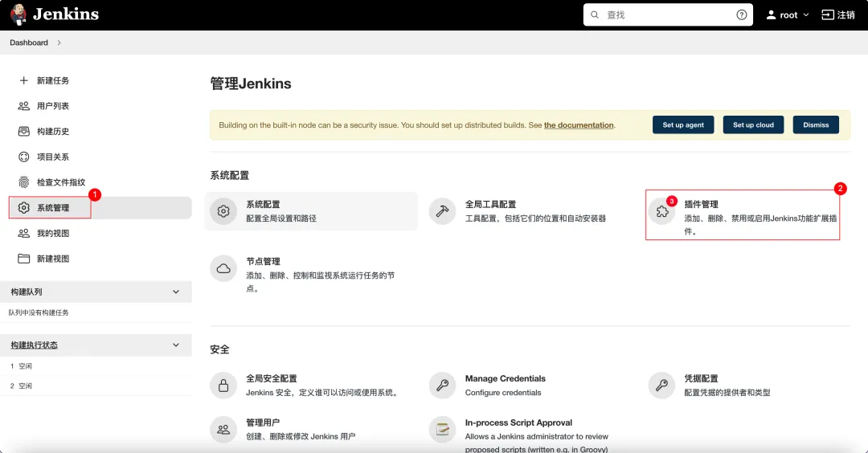
Task: Open the 全局工具配置 card title
Action: click(490, 204)
